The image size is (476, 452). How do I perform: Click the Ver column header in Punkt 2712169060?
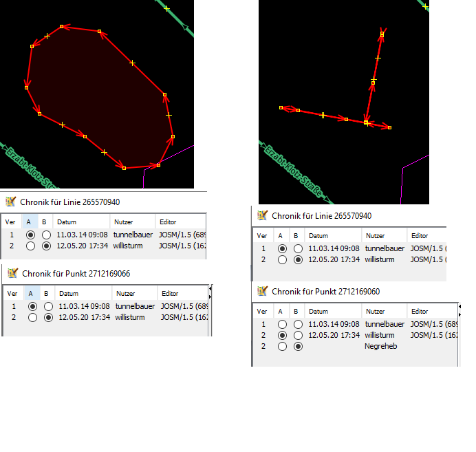[x=262, y=312]
